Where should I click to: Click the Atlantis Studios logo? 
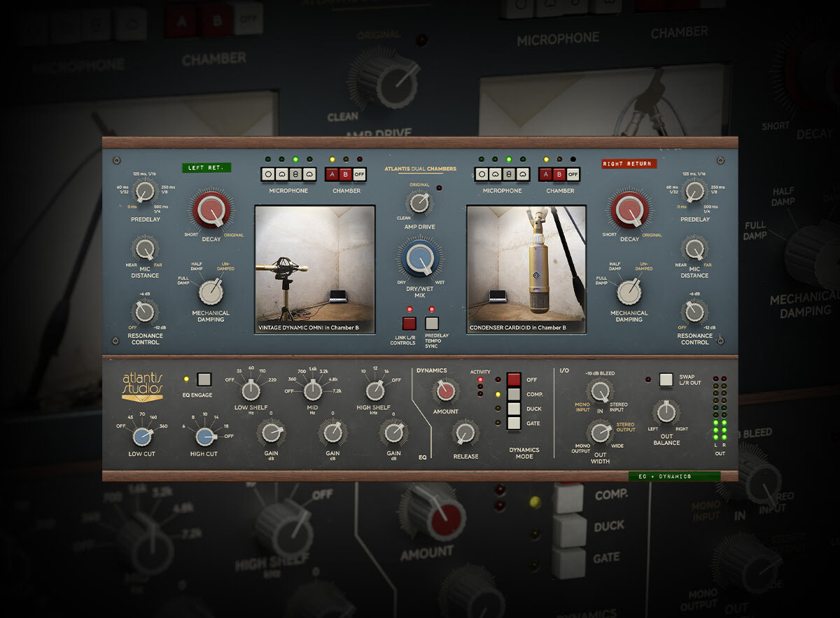[142, 387]
